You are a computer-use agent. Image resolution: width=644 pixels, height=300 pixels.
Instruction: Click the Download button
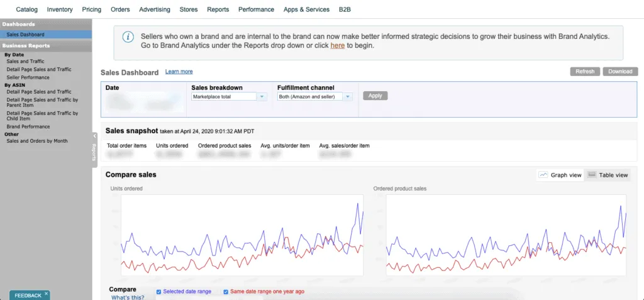point(620,72)
